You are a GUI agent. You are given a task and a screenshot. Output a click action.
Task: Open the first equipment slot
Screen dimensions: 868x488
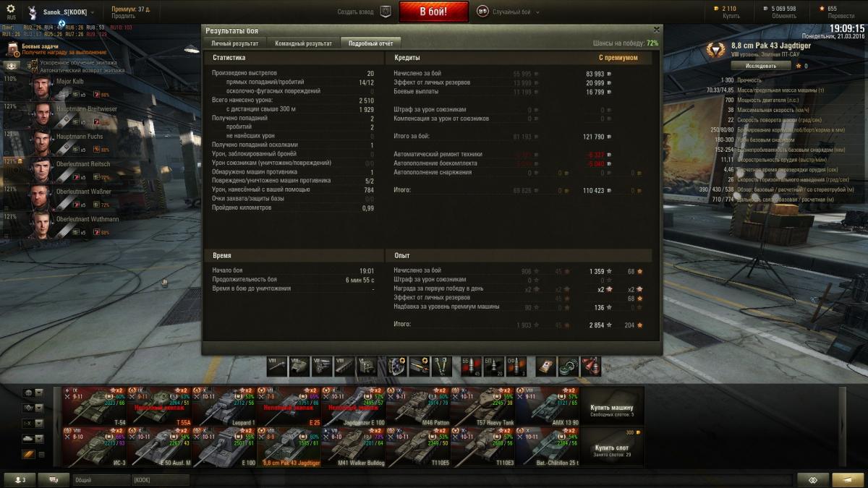pyautogui.click(x=396, y=366)
